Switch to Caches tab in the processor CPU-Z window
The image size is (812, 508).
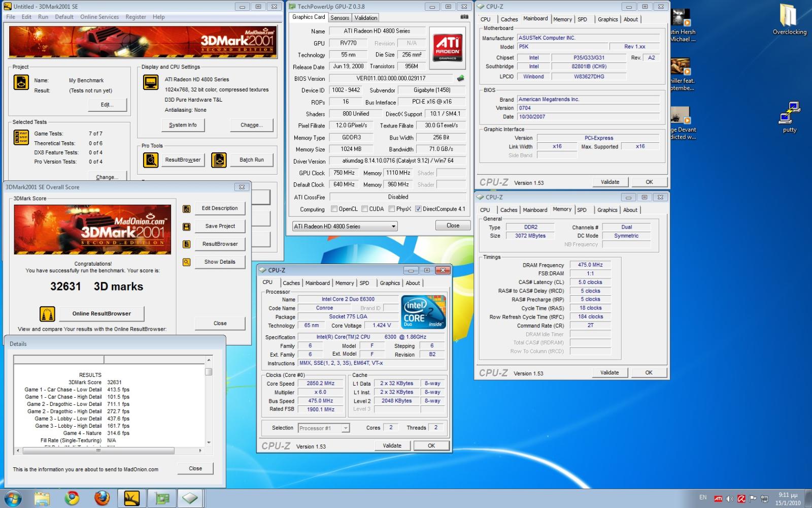point(291,283)
